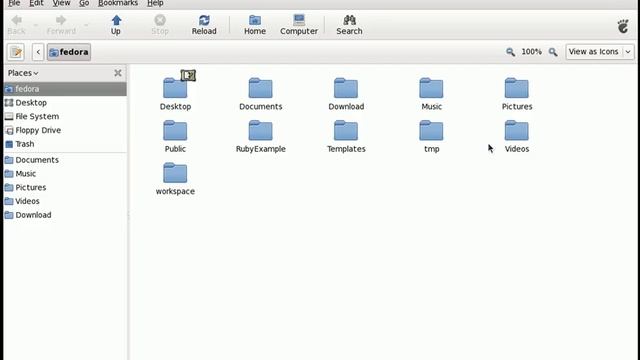Select the Public folder icon
The width and height of the screenshot is (640, 360).
pyautogui.click(x=175, y=131)
